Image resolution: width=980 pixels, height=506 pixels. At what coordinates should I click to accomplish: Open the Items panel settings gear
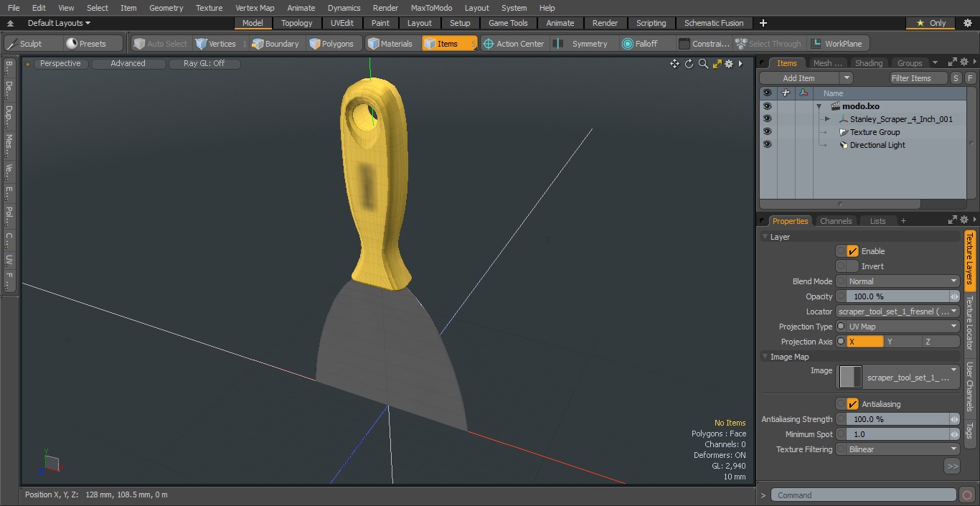tap(964, 62)
